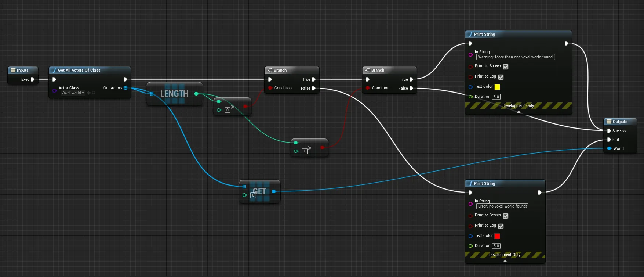644x277 pixels.
Task: Toggle Print to Screen on the warning Print String
Action: (506, 67)
